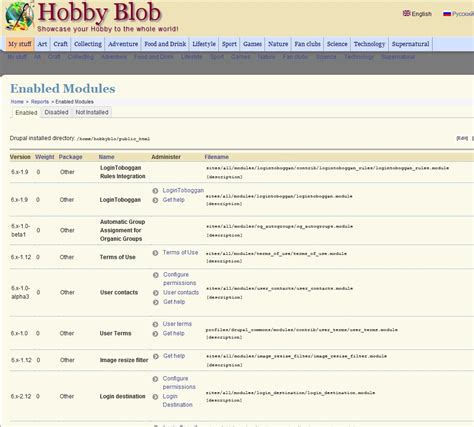Click the Enabled Modules page heading
Screen dimensions: 474x427
63,89
